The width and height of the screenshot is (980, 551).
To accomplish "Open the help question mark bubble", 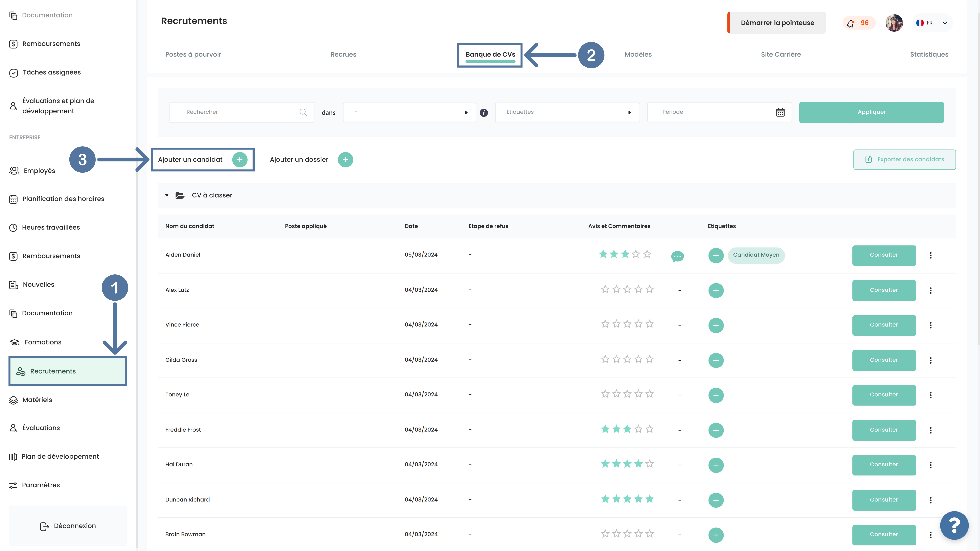I will 954,526.
